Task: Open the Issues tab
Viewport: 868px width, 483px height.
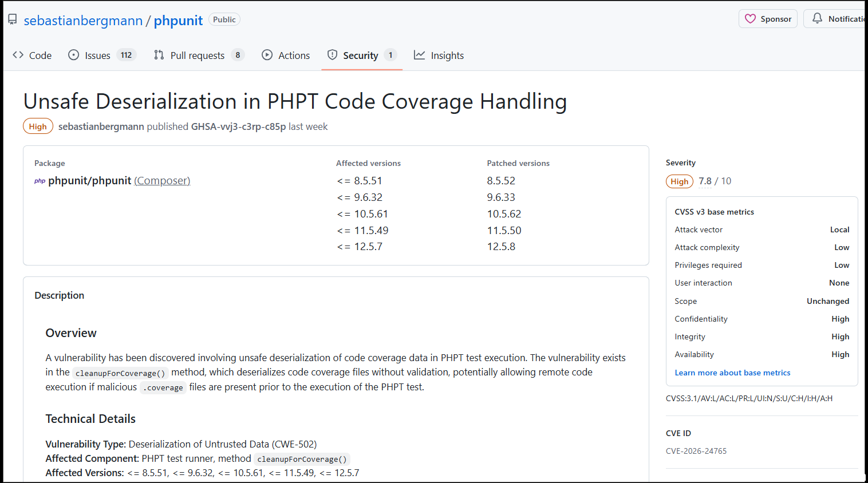Action: [97, 56]
